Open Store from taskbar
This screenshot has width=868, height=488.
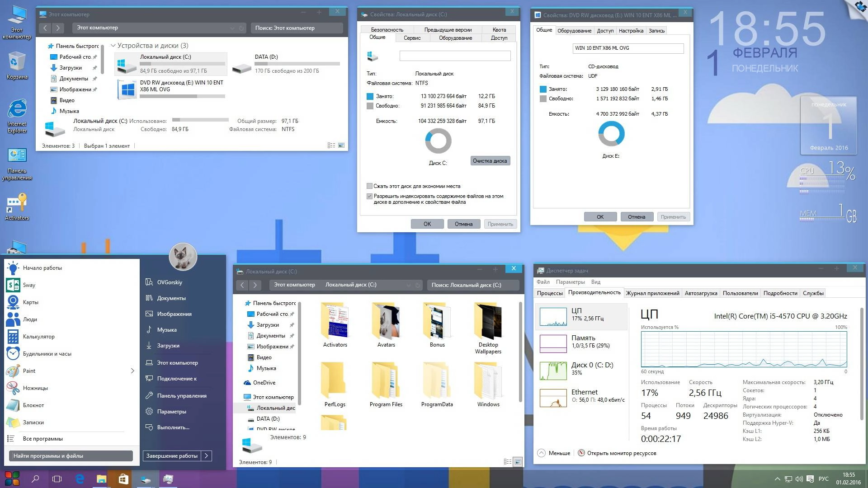tap(123, 479)
